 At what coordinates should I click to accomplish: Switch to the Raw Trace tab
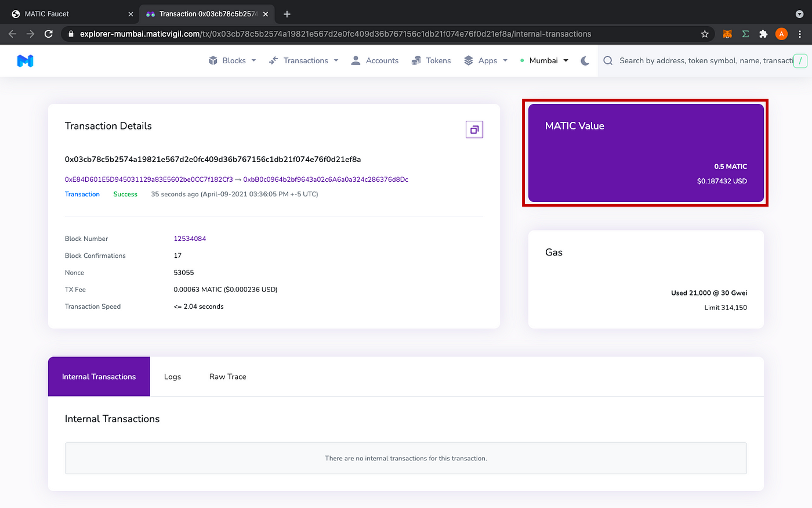coord(228,377)
